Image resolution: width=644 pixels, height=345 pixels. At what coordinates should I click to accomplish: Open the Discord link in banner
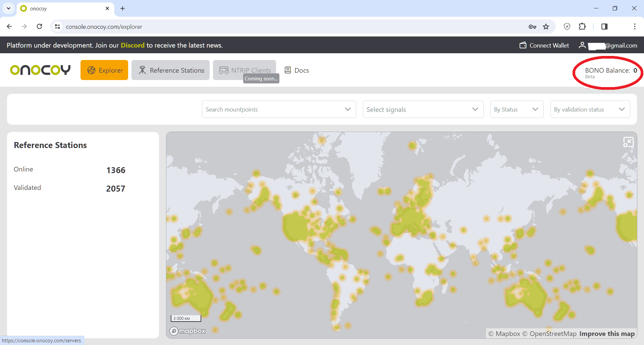point(132,45)
